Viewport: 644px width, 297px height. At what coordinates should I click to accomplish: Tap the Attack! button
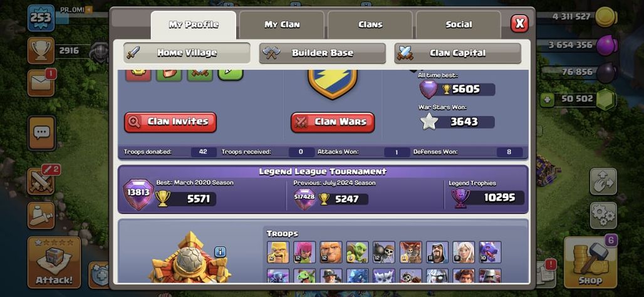[54, 263]
